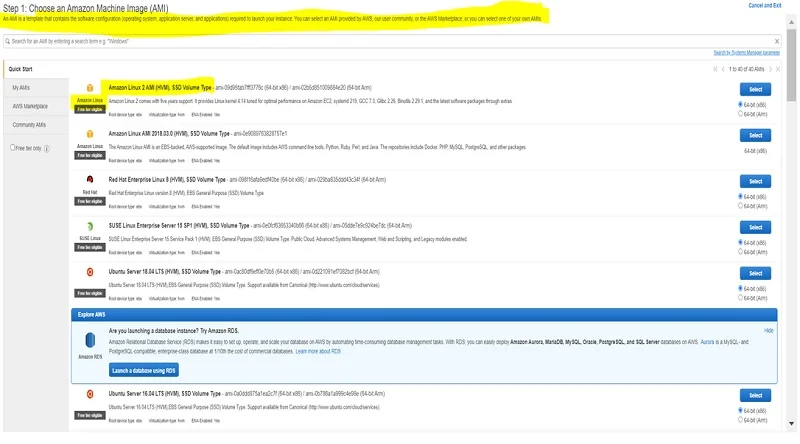Choose 64-bit (Arm) for Ubuntu Server 16.04
The image size is (800, 444).
[x=740, y=420]
